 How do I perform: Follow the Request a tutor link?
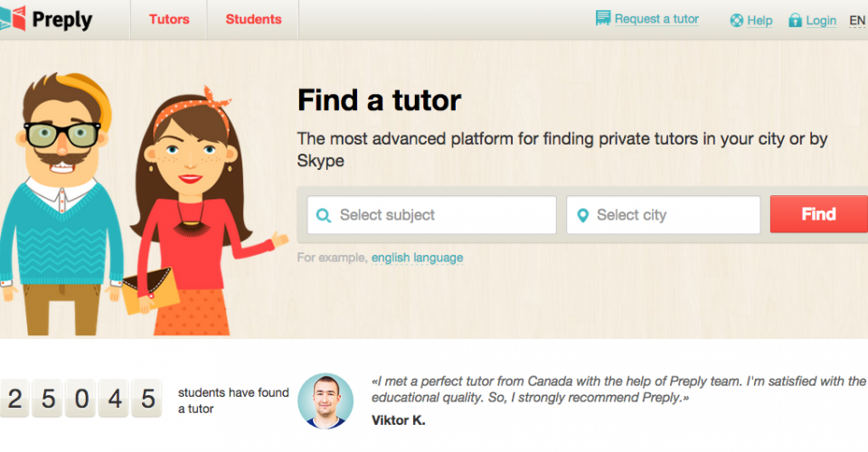pyautogui.click(x=656, y=19)
